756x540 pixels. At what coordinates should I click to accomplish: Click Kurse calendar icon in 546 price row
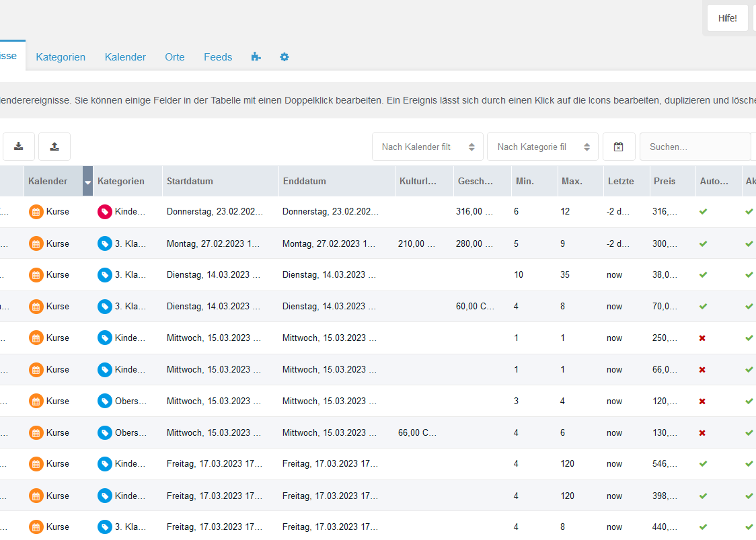(x=36, y=464)
